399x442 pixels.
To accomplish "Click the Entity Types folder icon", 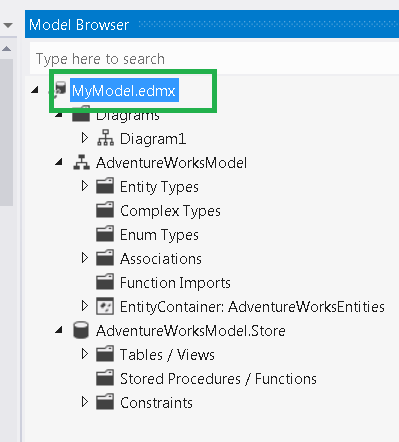I will click(105, 186).
